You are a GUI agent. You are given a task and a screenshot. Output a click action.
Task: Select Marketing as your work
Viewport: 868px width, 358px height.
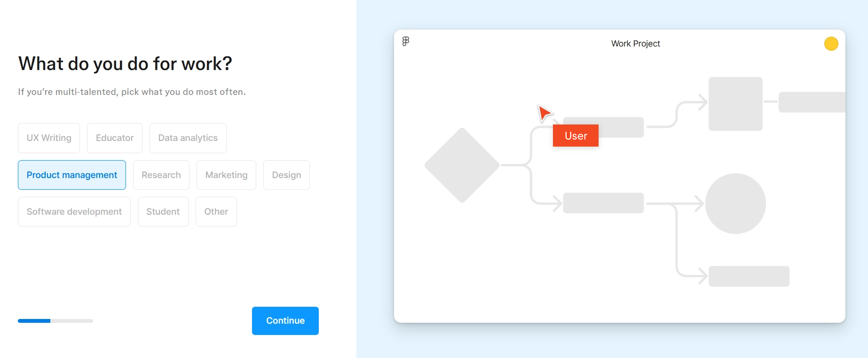tap(226, 175)
